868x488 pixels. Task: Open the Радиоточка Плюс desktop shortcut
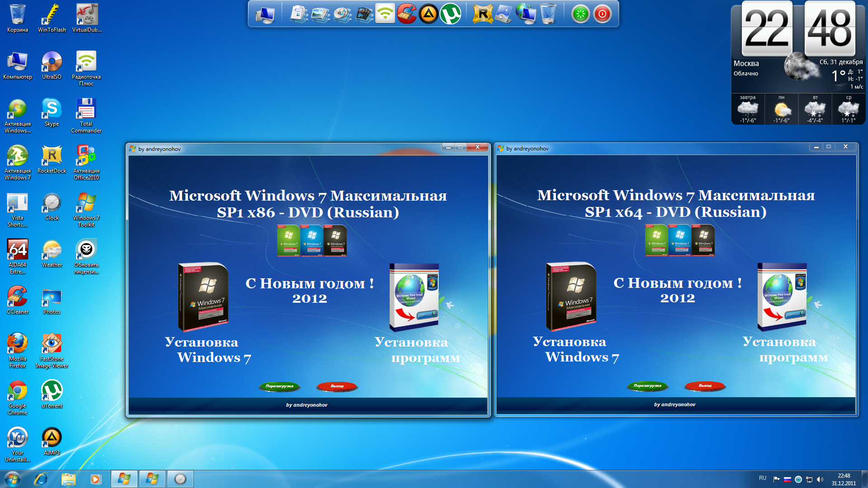[x=86, y=68]
